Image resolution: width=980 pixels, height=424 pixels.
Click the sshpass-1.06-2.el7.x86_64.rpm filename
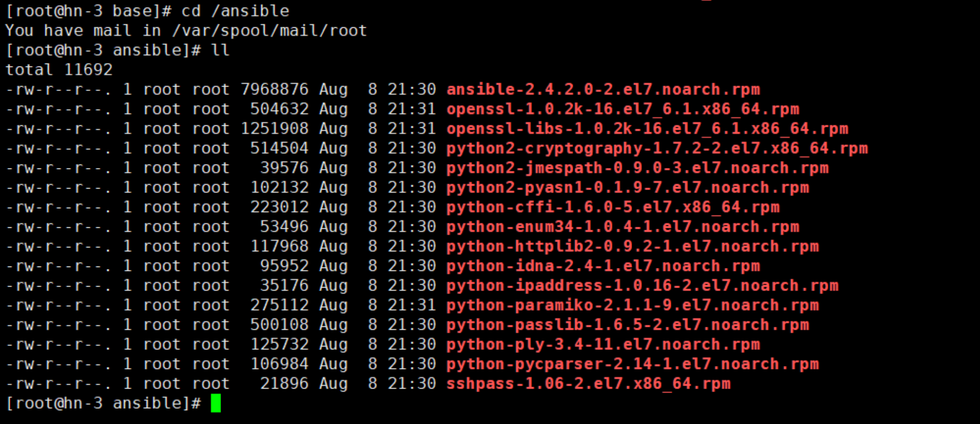click(588, 384)
